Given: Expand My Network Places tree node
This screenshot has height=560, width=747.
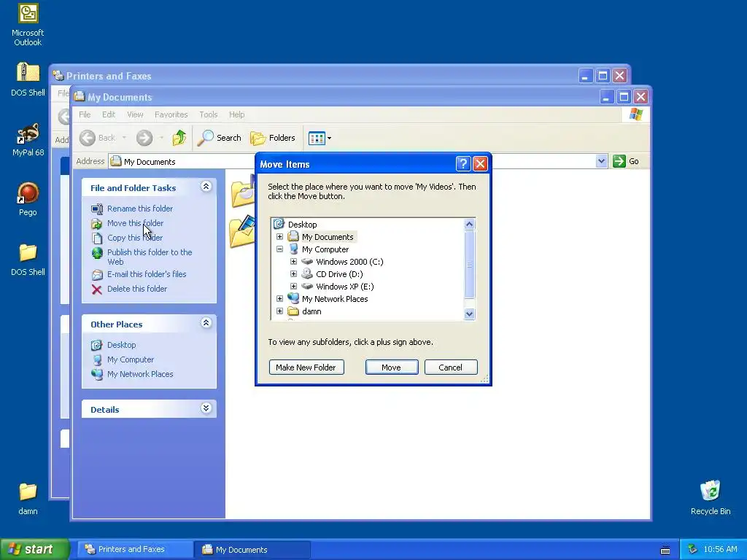Looking at the screenshot, I should tap(279, 298).
